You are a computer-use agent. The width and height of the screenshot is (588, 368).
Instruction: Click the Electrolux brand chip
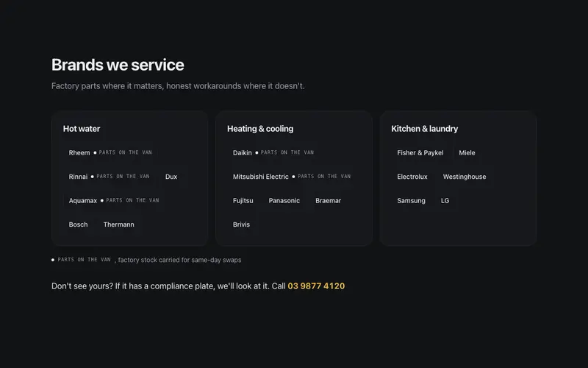click(412, 177)
